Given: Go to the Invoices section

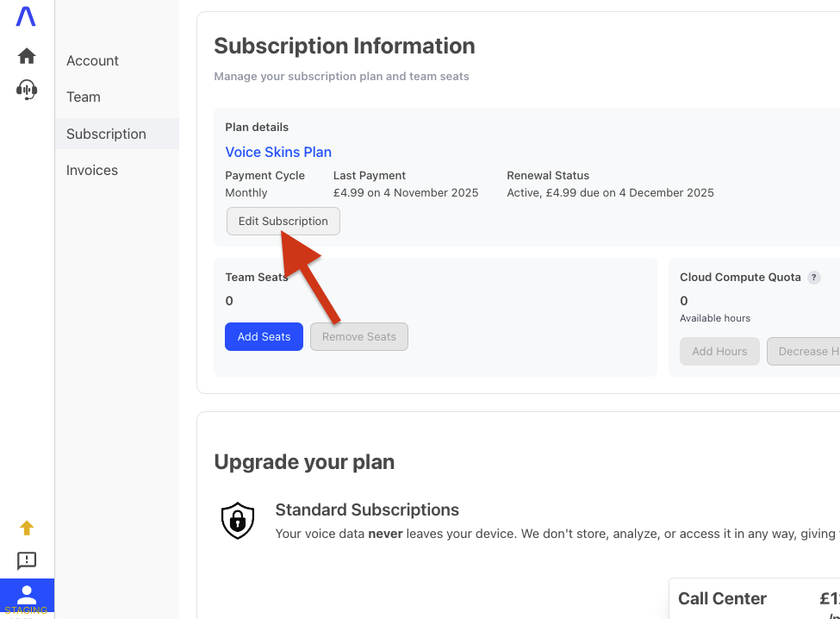Looking at the screenshot, I should click(x=91, y=170).
